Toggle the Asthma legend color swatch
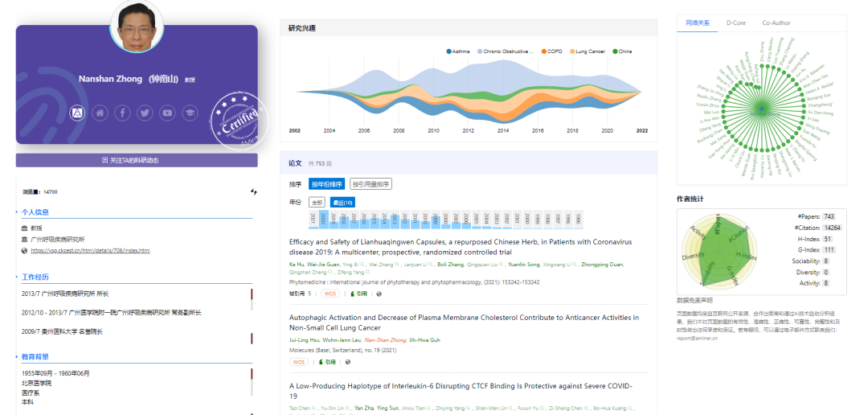This screenshot has width=868, height=415. click(448, 51)
